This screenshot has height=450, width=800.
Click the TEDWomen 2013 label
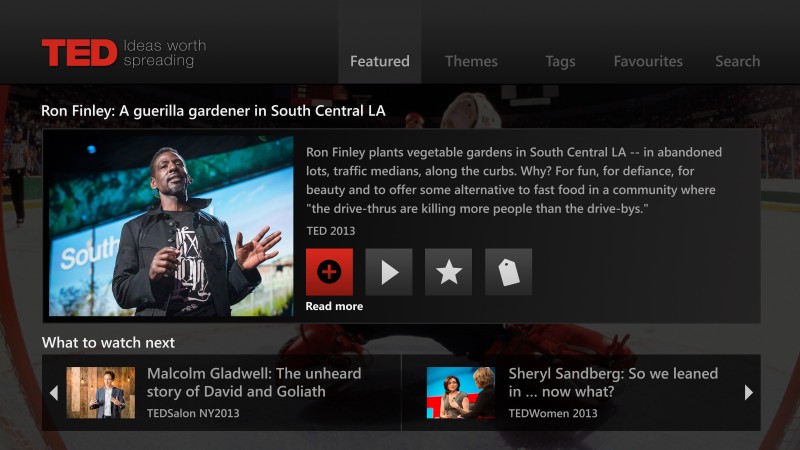pyautogui.click(x=553, y=413)
